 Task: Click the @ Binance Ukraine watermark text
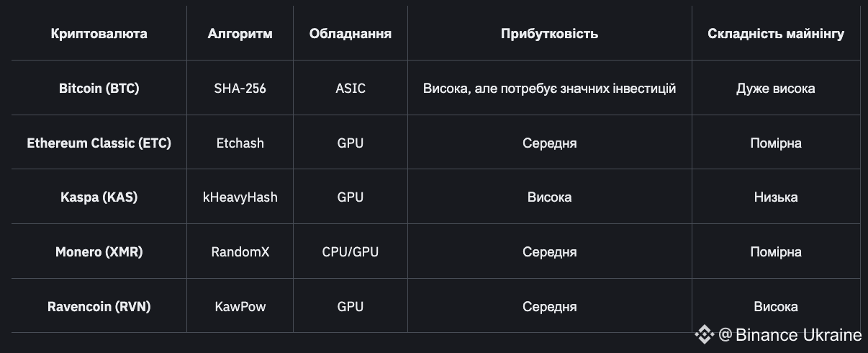click(790, 335)
